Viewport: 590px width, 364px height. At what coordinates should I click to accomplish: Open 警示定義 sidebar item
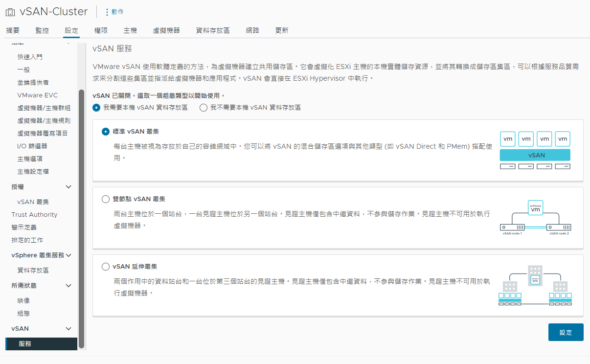[24, 227]
